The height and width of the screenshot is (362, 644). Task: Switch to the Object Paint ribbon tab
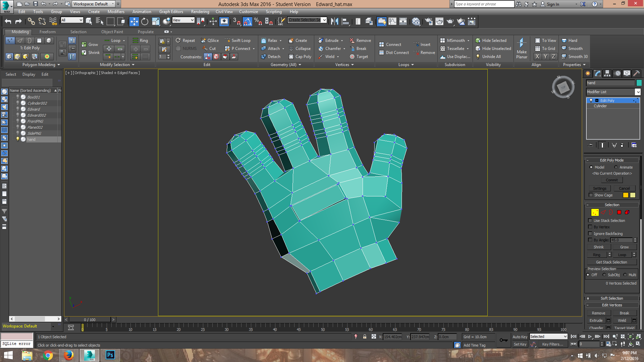pos(112,32)
